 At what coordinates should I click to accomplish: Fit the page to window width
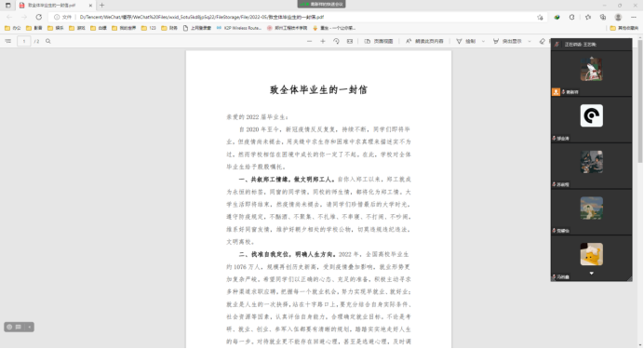tap(350, 41)
